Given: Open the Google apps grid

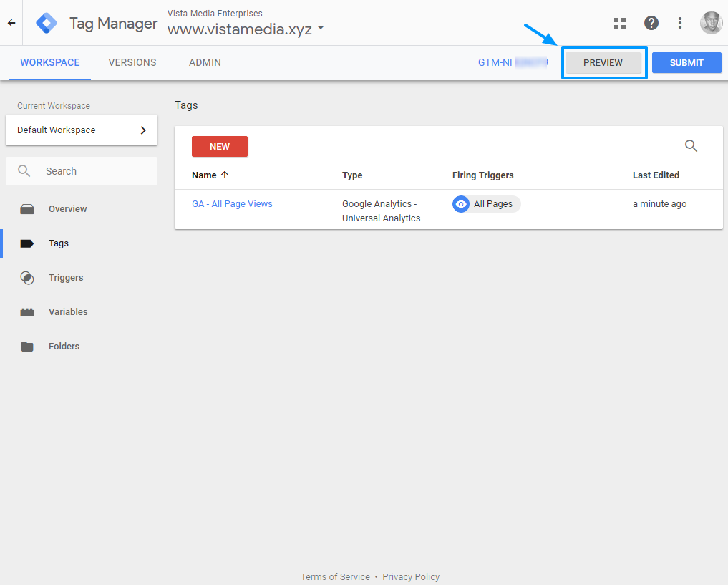Looking at the screenshot, I should tap(620, 23).
